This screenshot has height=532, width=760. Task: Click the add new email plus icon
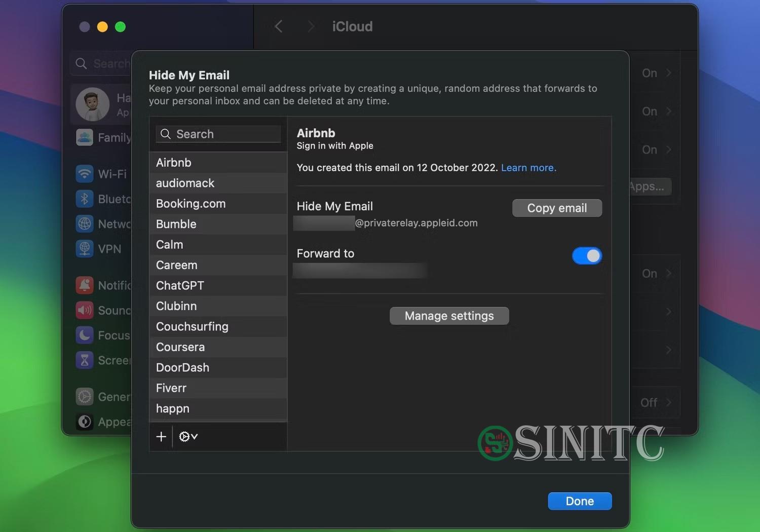161,436
